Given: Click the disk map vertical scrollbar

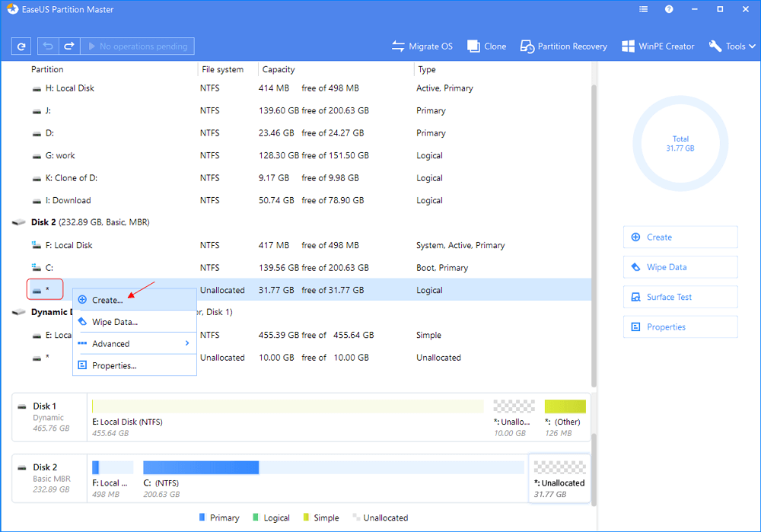Looking at the screenshot, I should pos(594,470).
